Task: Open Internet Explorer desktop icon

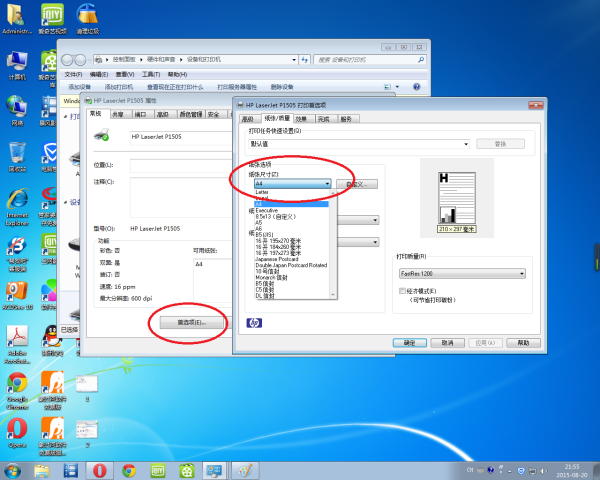Action: [x=17, y=198]
